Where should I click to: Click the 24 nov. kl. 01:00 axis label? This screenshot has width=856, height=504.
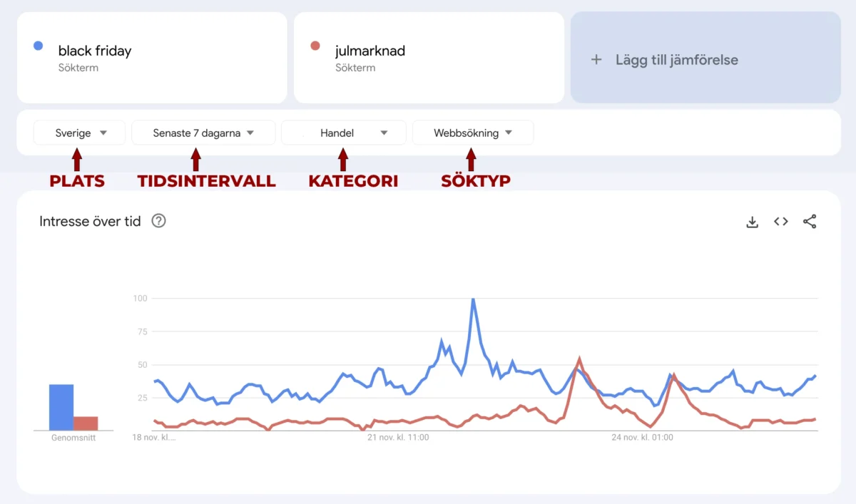click(642, 437)
